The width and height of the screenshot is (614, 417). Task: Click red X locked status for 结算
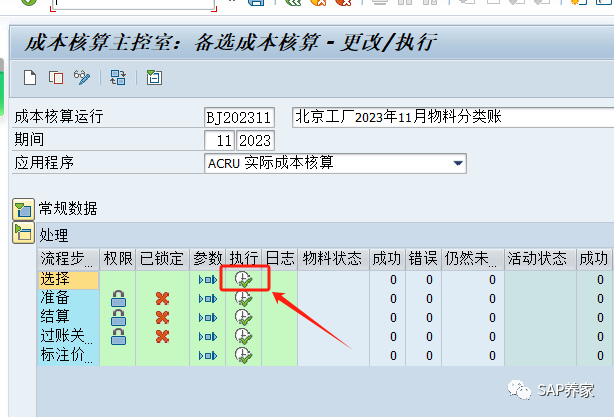pyautogui.click(x=162, y=318)
